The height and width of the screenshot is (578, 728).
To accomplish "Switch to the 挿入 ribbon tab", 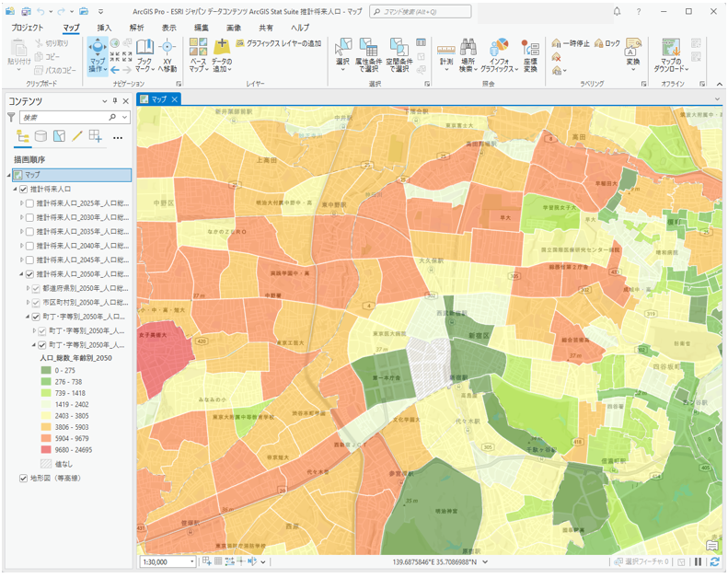I will (x=104, y=28).
